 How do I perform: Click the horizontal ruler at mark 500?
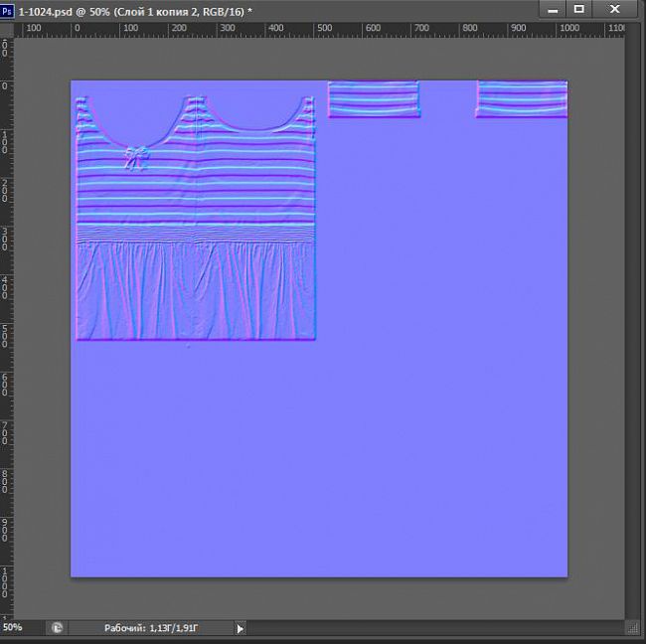(x=325, y=28)
